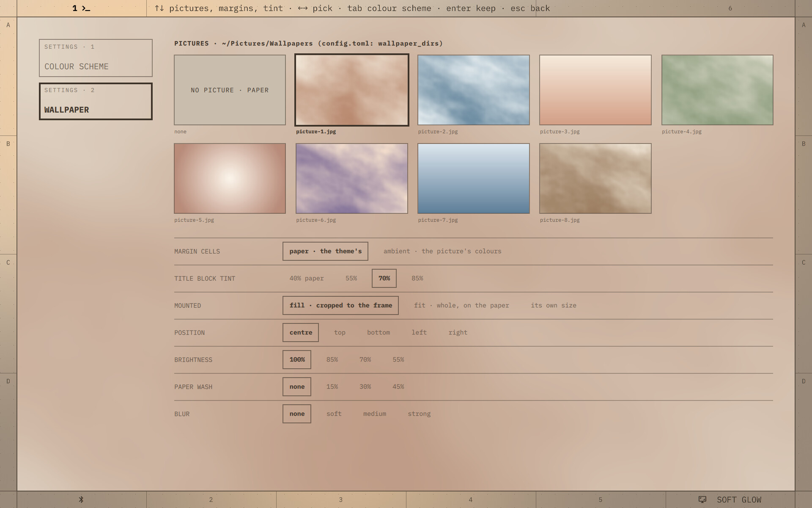This screenshot has height=508, width=812.
Task: Set position to right
Action: point(458,332)
